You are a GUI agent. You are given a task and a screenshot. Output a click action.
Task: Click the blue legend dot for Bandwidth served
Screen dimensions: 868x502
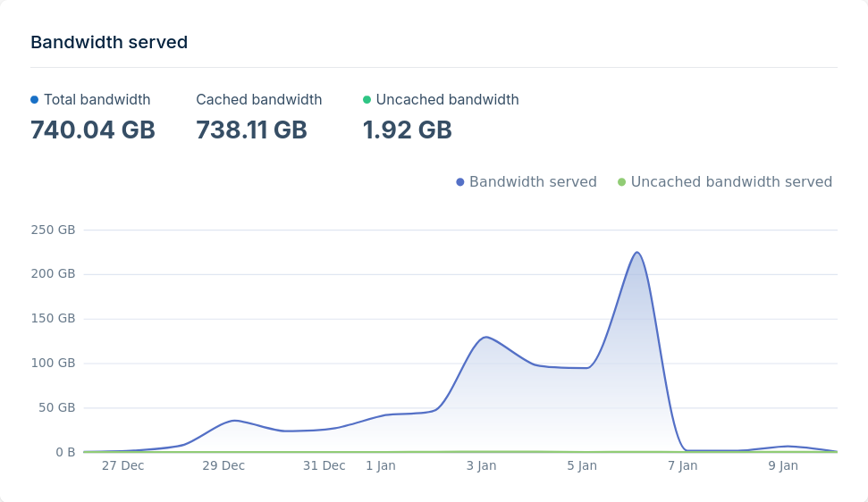click(x=460, y=182)
